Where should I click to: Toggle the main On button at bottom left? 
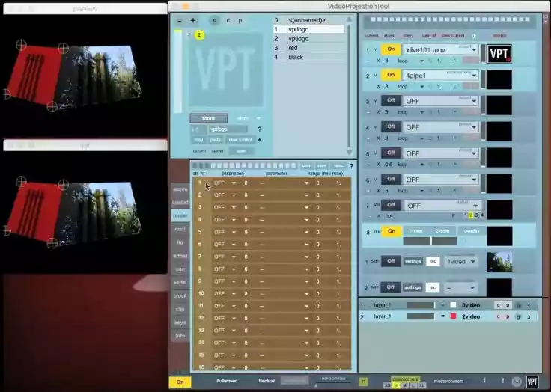tap(180, 382)
